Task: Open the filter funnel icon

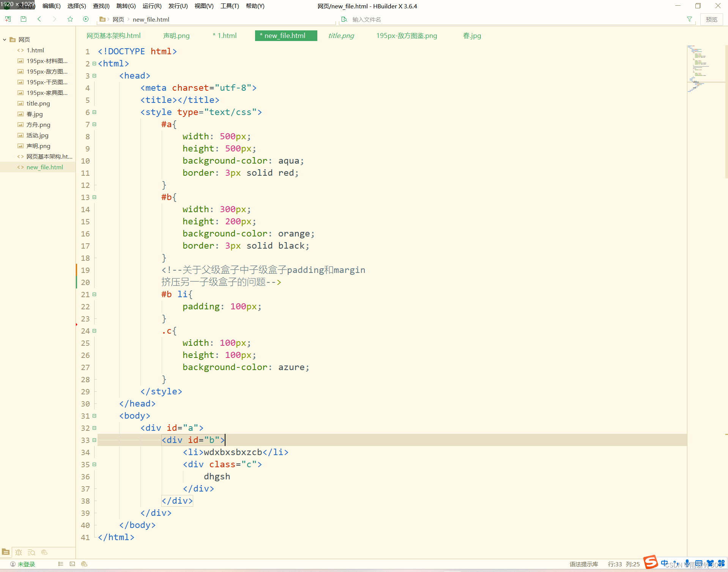Action: (x=689, y=19)
